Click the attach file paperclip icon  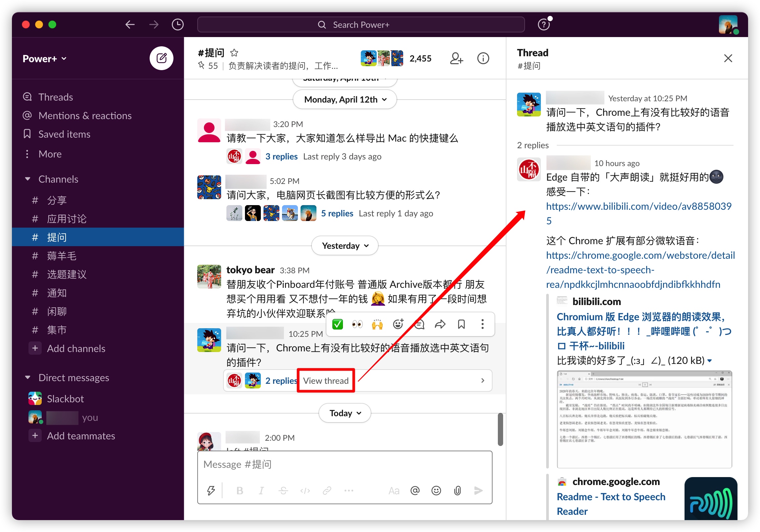click(457, 490)
